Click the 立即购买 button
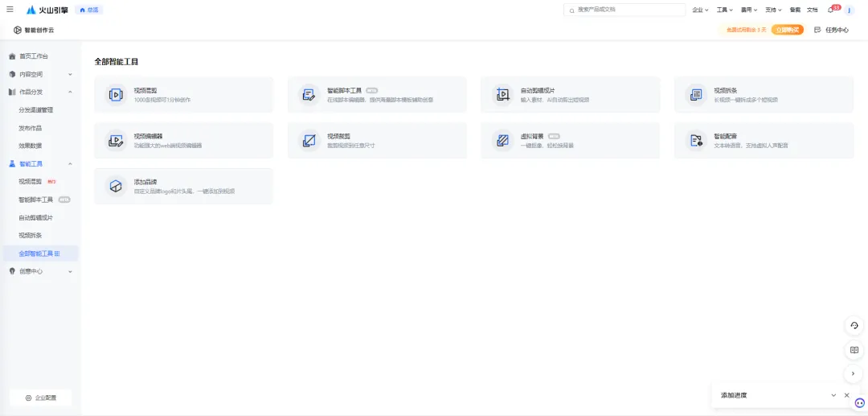The width and height of the screenshot is (868, 416). click(x=787, y=30)
